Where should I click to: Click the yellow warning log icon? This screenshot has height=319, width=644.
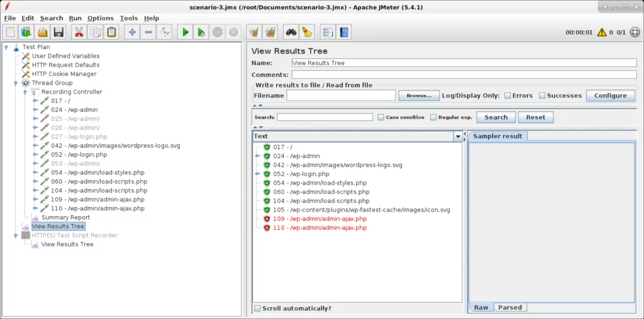click(602, 32)
